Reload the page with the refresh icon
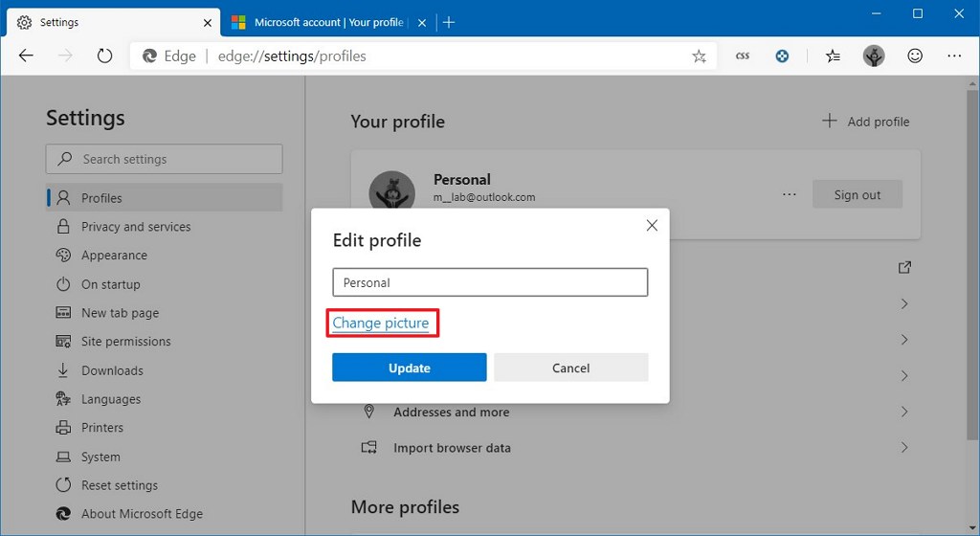980x536 pixels. pos(104,56)
